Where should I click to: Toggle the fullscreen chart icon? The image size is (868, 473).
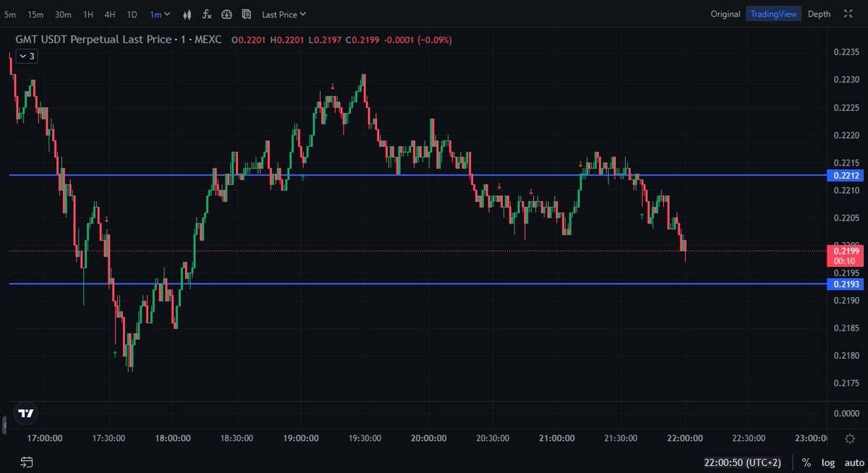pos(847,14)
